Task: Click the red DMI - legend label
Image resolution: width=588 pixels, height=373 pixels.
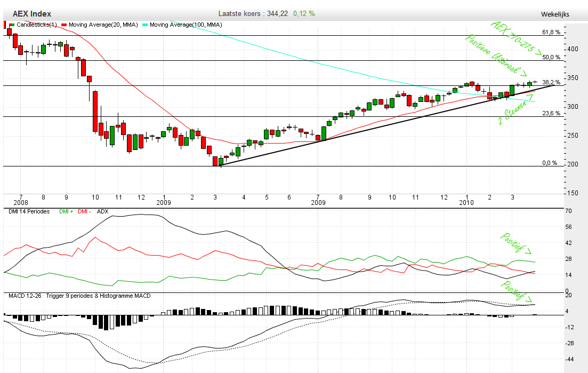Action: [84, 212]
